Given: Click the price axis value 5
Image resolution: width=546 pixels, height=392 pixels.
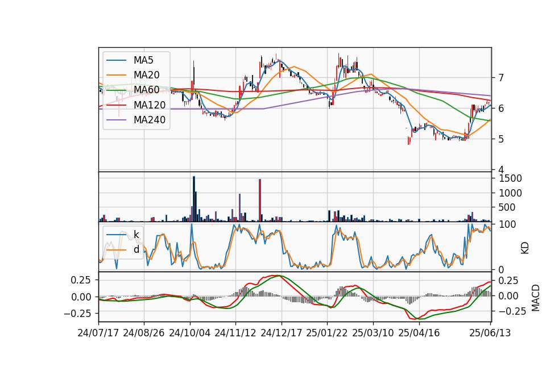Looking at the screenshot, I should (501, 139).
